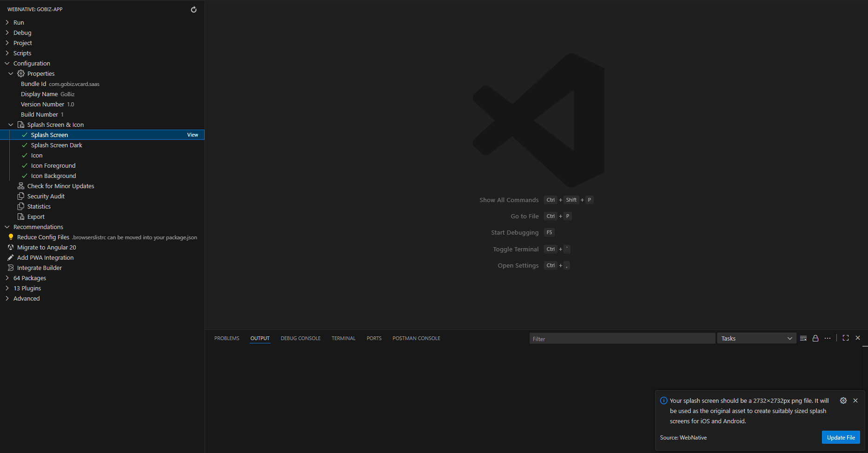This screenshot has width=868, height=453.
Task: Click the notification settings gear icon
Action: coord(843,400)
